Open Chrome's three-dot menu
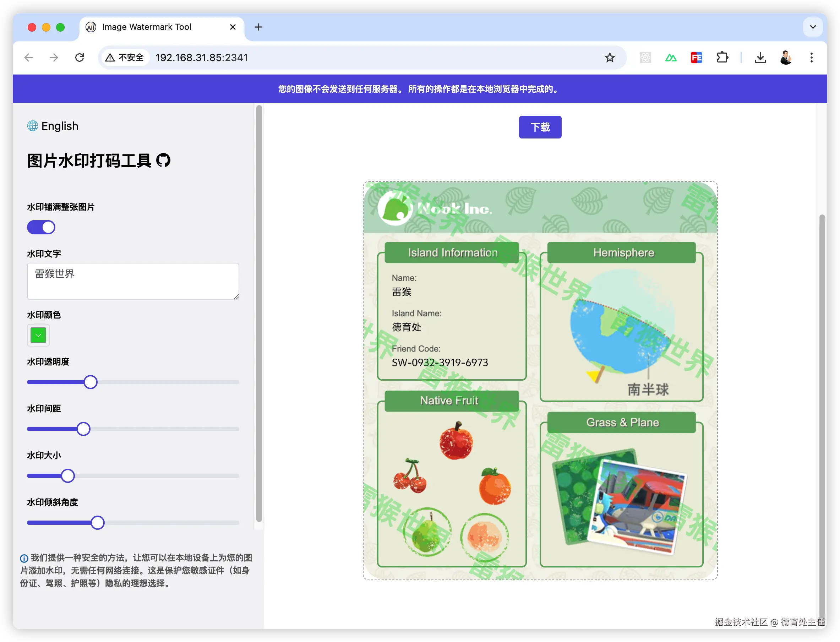The height and width of the screenshot is (642, 840). 811,58
